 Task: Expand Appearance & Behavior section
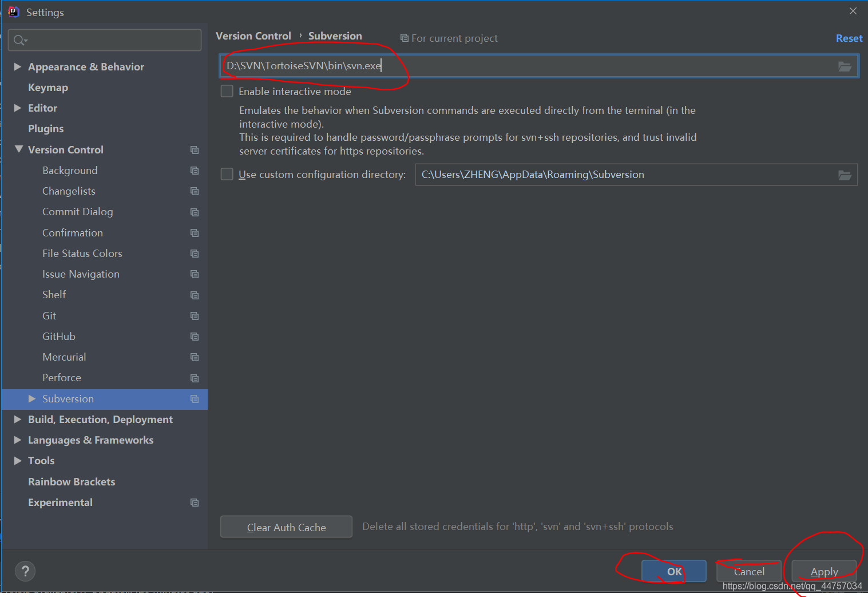point(18,66)
